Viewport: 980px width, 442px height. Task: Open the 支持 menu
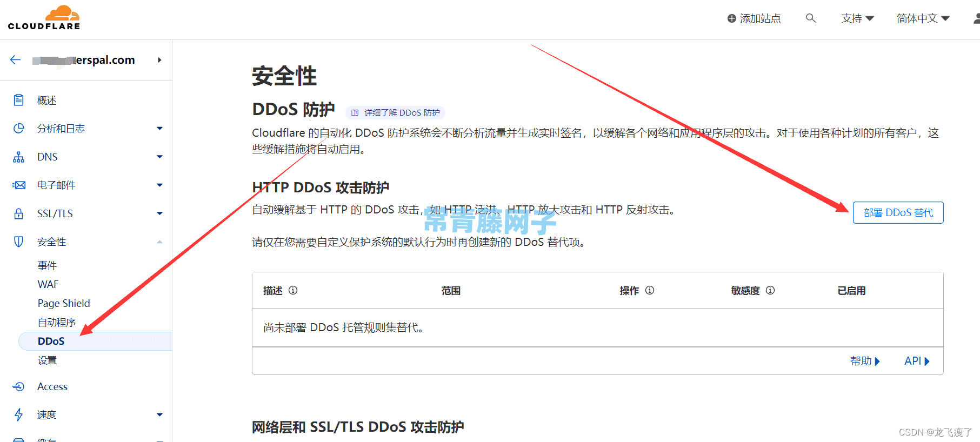(x=857, y=18)
